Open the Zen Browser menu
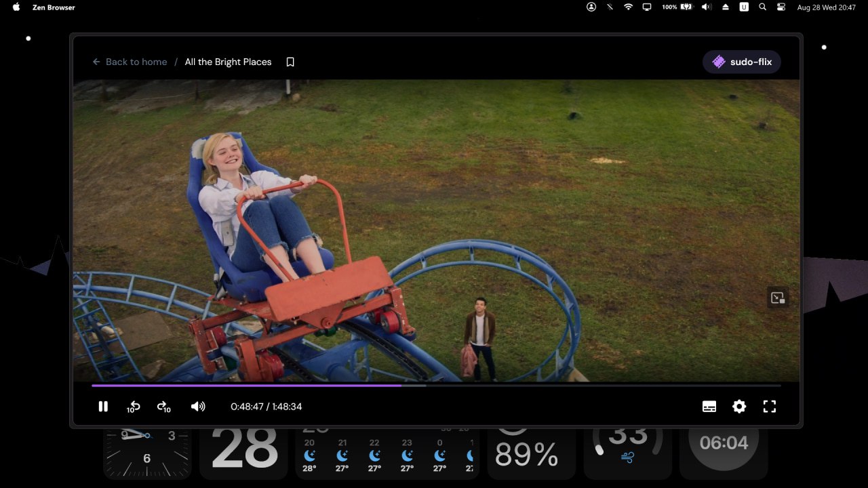The image size is (868, 488). 54,7
